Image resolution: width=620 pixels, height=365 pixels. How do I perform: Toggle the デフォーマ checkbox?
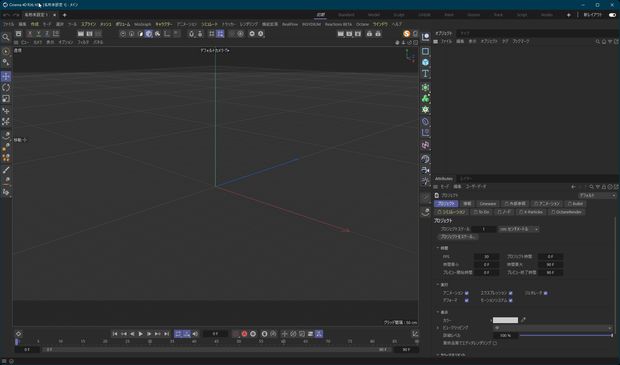467,301
